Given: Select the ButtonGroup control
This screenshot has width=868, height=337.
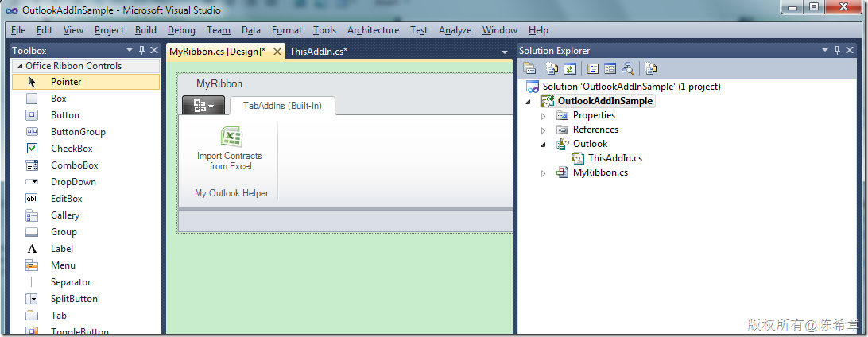Looking at the screenshot, I should 85,132.
